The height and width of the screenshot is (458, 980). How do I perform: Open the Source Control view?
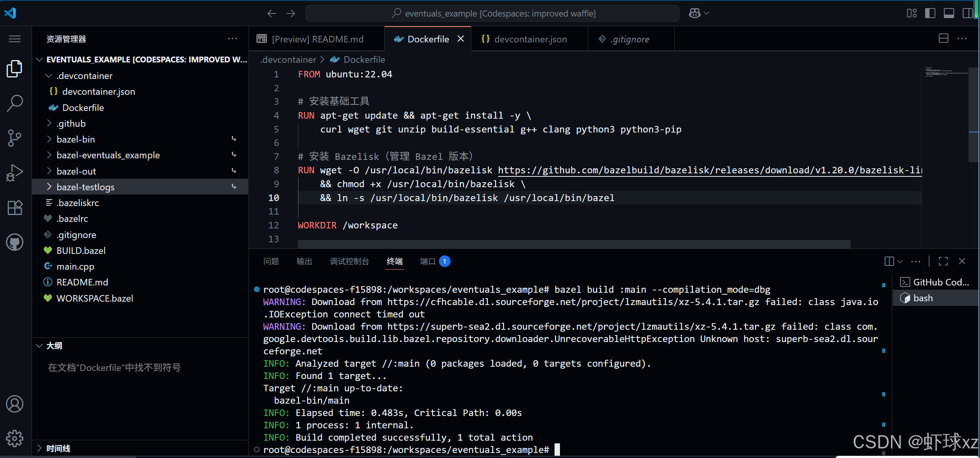(15, 138)
